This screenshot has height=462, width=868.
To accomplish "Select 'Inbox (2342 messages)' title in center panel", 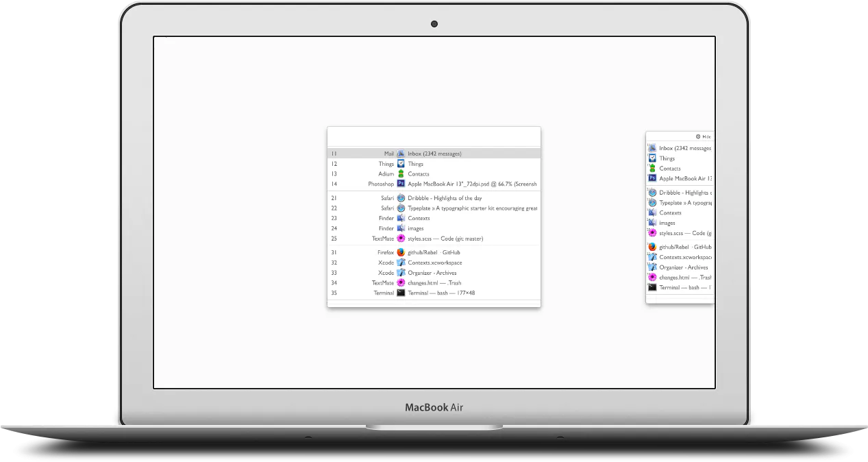I will click(x=434, y=154).
